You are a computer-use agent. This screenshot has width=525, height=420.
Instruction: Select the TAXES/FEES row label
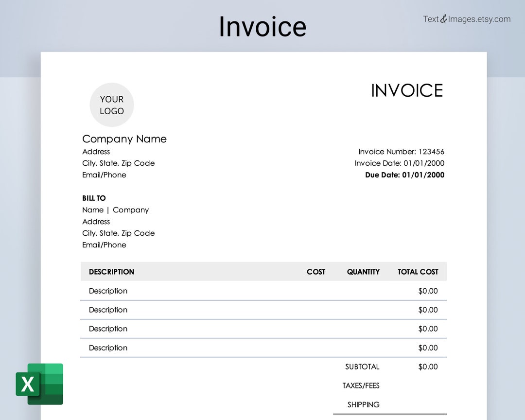361,385
